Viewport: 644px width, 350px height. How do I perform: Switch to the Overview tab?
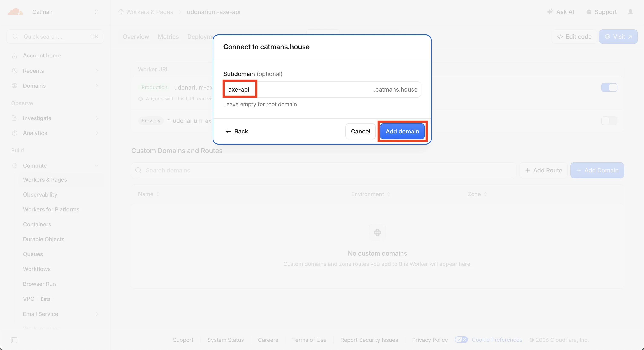(136, 37)
